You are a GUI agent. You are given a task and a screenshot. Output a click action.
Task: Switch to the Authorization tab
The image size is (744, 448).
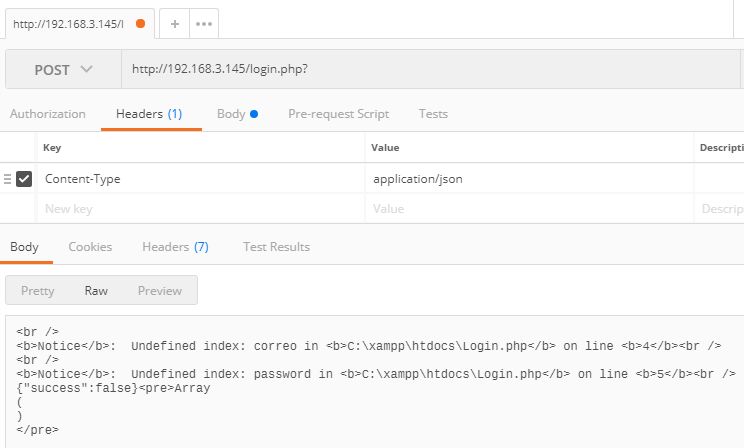coord(47,114)
